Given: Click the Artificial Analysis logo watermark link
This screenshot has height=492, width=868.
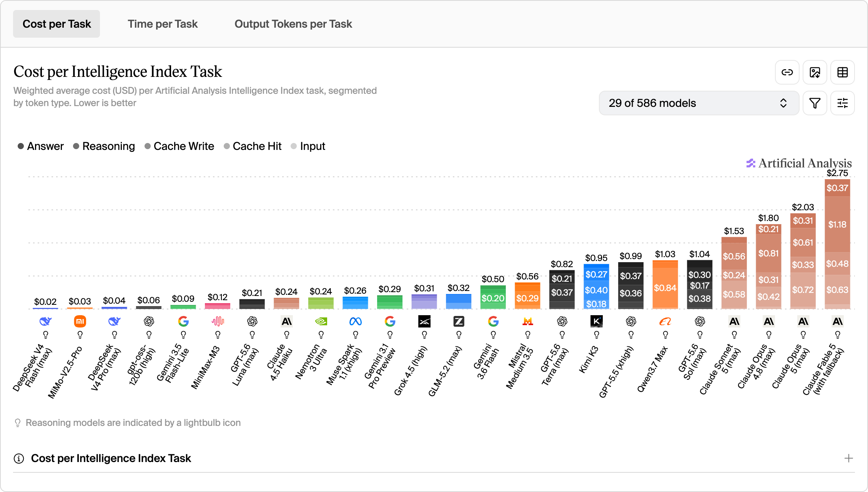Looking at the screenshot, I should point(799,163).
